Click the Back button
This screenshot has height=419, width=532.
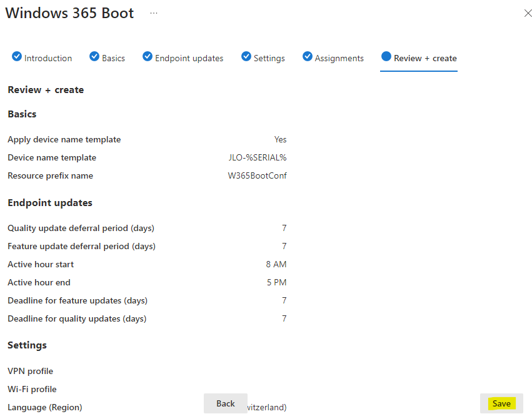(226, 403)
